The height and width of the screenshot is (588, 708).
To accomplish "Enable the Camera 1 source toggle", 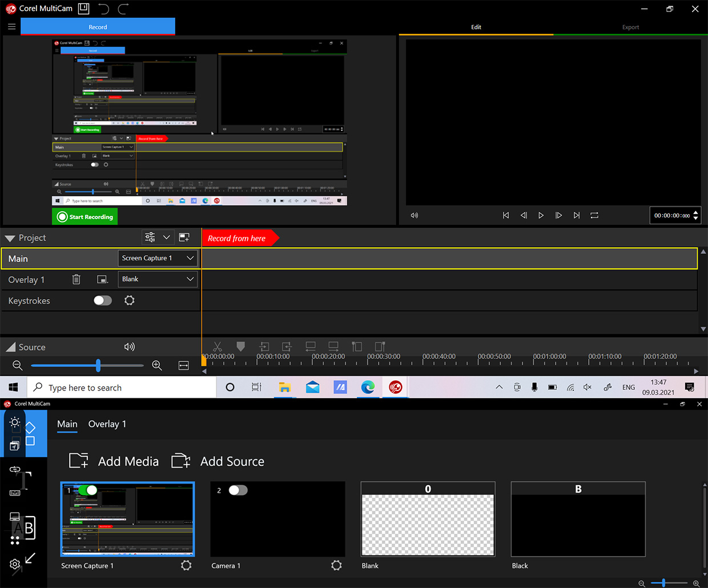I will (x=238, y=490).
